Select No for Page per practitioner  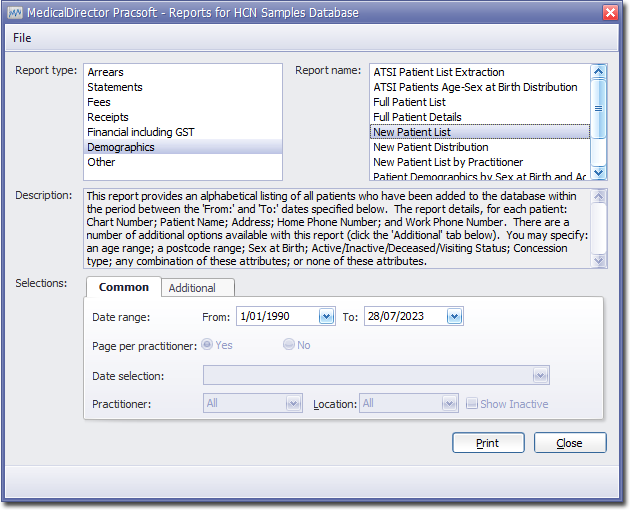click(x=289, y=344)
